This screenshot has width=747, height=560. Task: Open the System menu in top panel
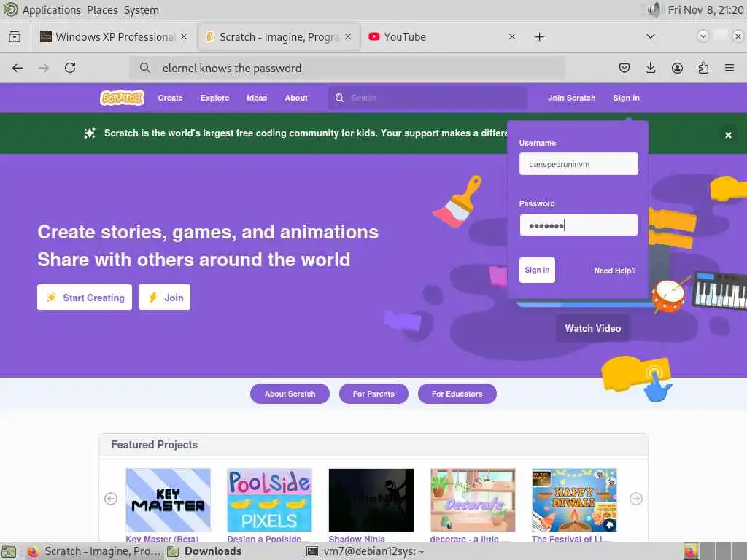pyautogui.click(x=141, y=9)
